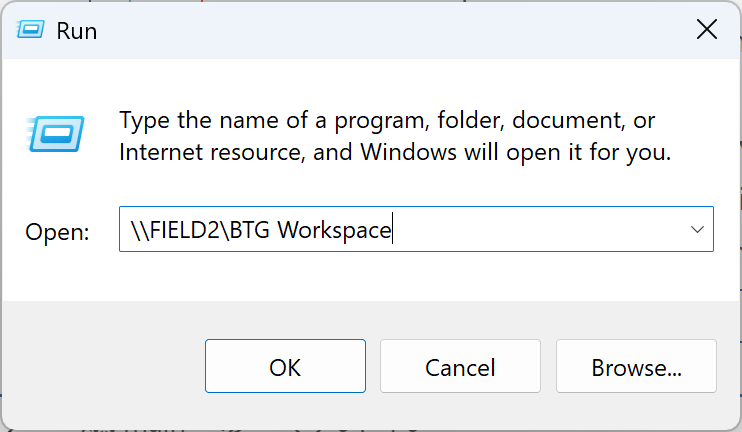This screenshot has height=432, width=742.
Task: Click the leading backslashes in the path
Action: pyautogui.click(x=139, y=230)
